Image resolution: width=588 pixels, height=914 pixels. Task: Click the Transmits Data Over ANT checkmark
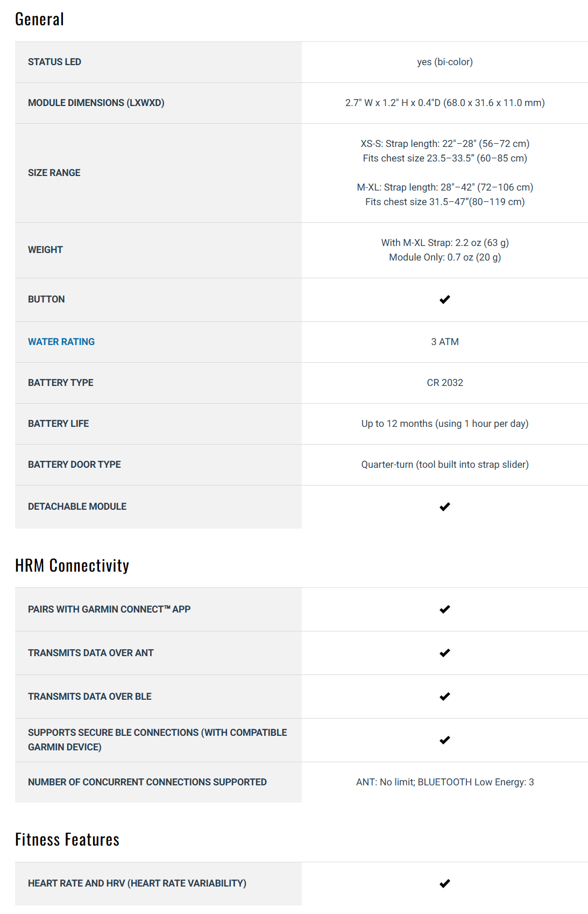tap(444, 653)
